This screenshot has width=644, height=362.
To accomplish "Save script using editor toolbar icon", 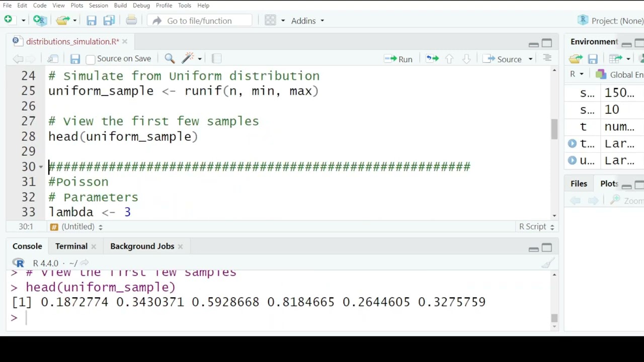I will (x=75, y=59).
